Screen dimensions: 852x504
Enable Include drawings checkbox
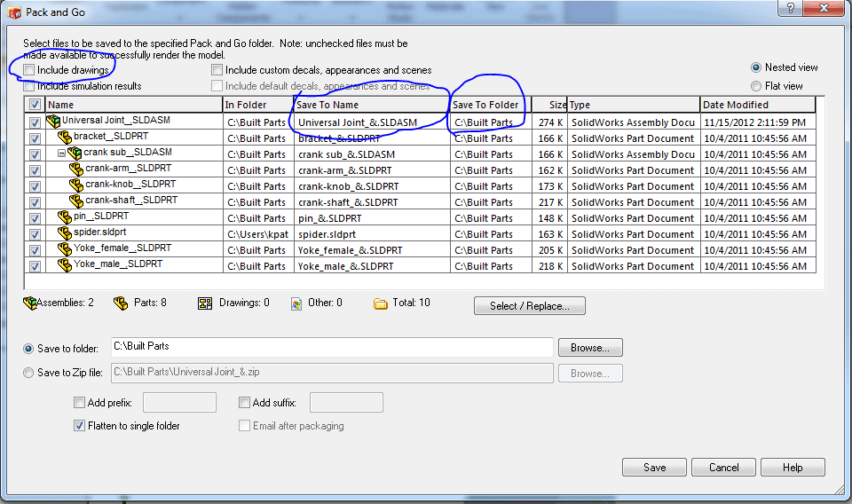[29, 70]
